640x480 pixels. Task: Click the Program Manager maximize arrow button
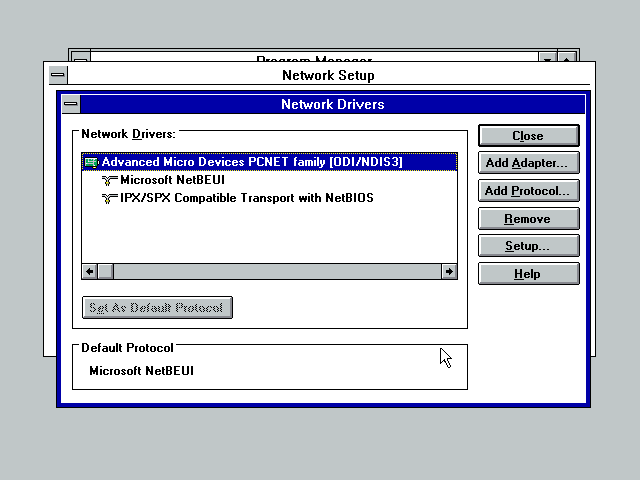567,57
